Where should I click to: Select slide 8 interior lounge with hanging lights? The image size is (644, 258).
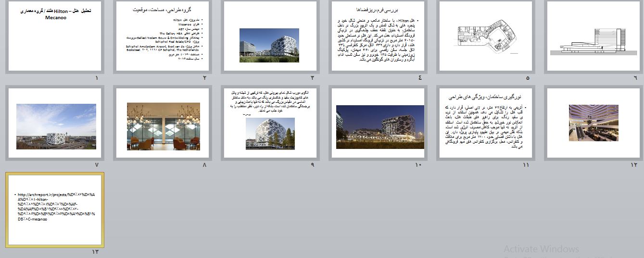pyautogui.click(x=163, y=123)
